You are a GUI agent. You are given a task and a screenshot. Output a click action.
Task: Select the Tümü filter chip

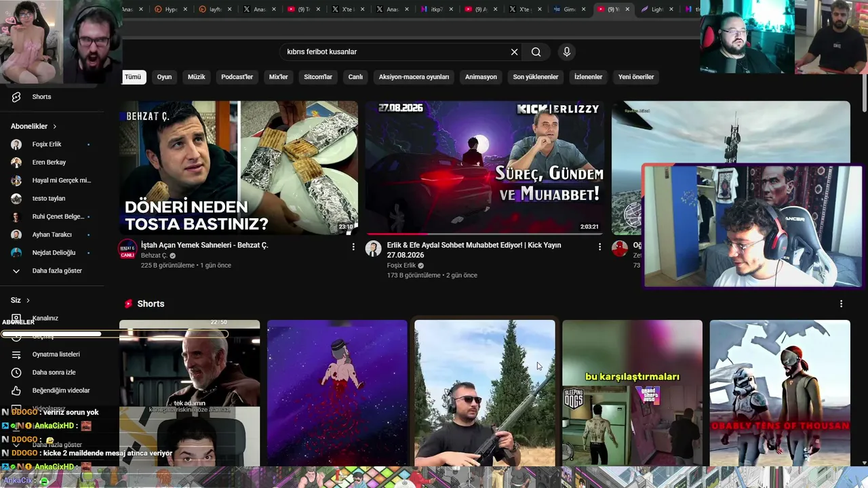(x=133, y=77)
